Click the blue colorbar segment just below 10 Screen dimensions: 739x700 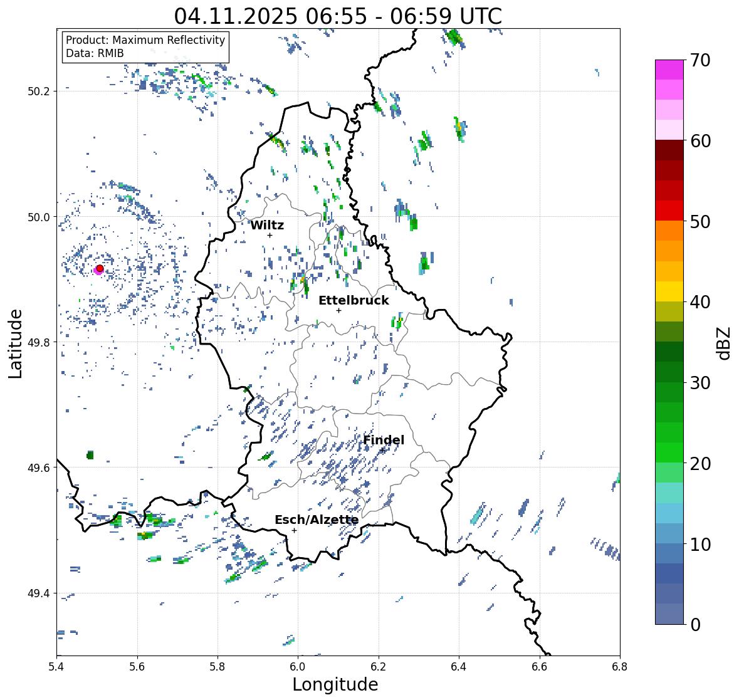(669, 553)
